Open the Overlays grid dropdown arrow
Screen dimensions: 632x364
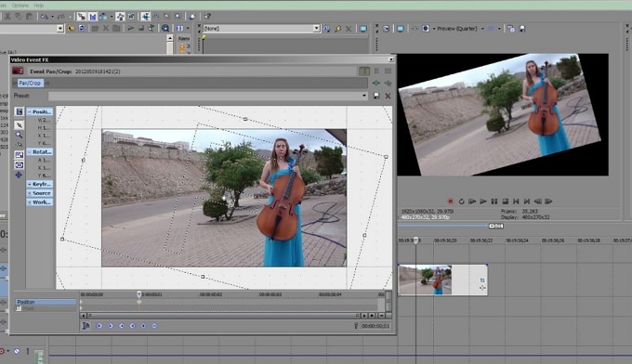[x=499, y=29]
